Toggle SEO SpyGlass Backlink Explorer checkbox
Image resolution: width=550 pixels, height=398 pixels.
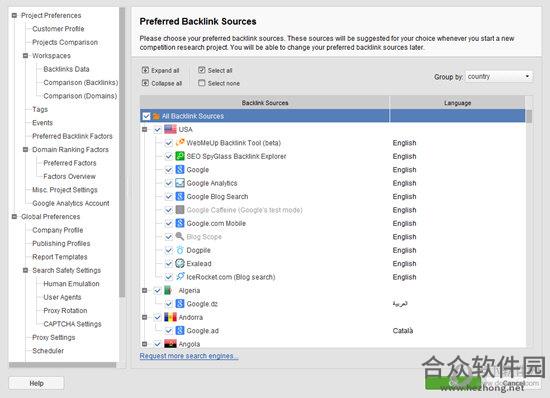coord(169,156)
